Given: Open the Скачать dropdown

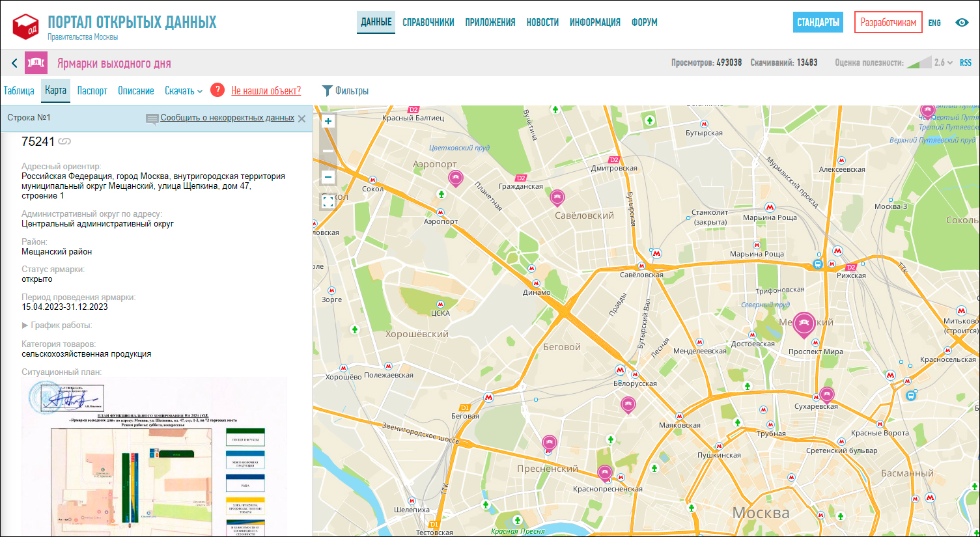Looking at the screenshot, I should pos(183,90).
